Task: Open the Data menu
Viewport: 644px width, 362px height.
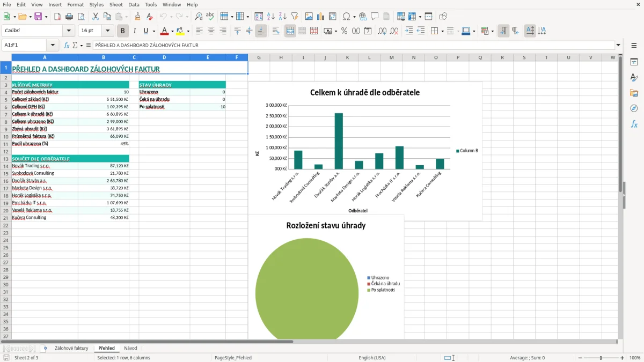Action: [134, 4]
